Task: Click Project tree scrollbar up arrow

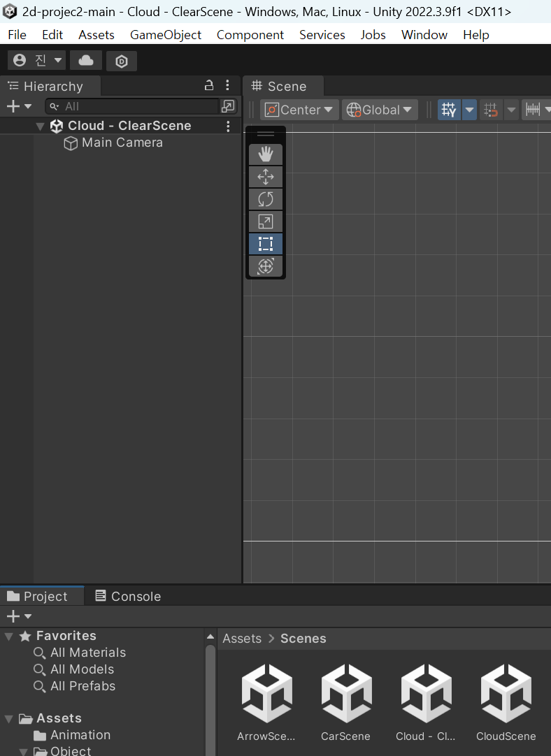Action: (x=210, y=637)
